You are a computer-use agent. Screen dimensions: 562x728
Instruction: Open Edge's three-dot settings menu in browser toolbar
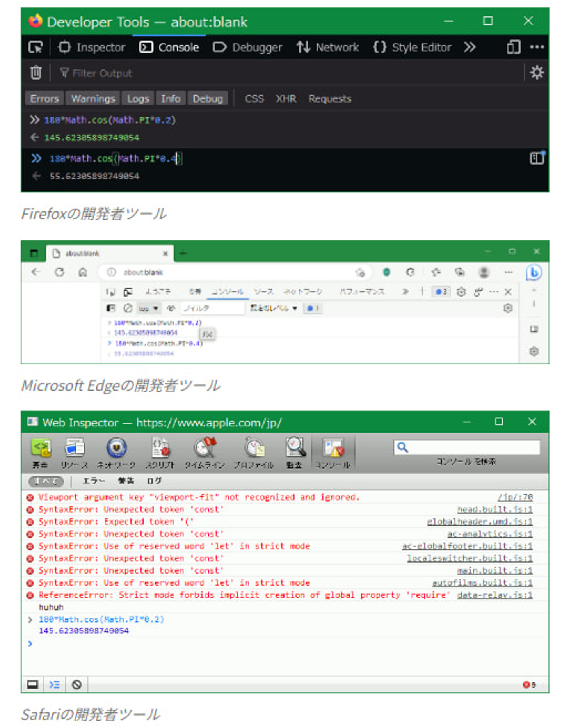pos(508,272)
